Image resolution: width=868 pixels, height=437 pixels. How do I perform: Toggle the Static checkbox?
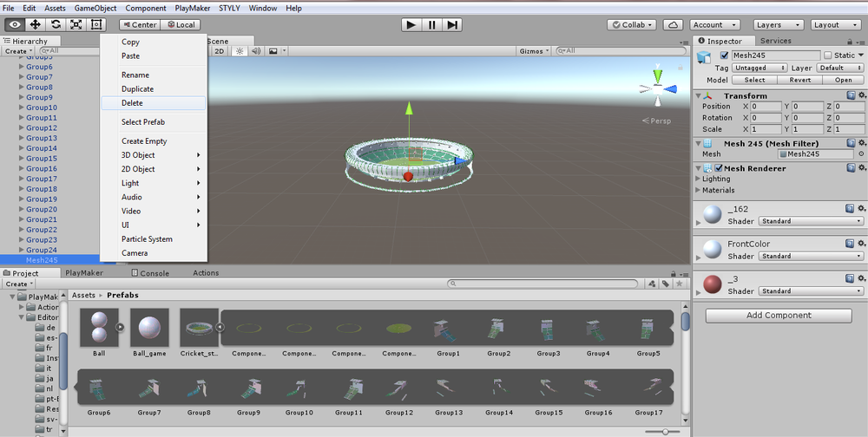pos(827,55)
